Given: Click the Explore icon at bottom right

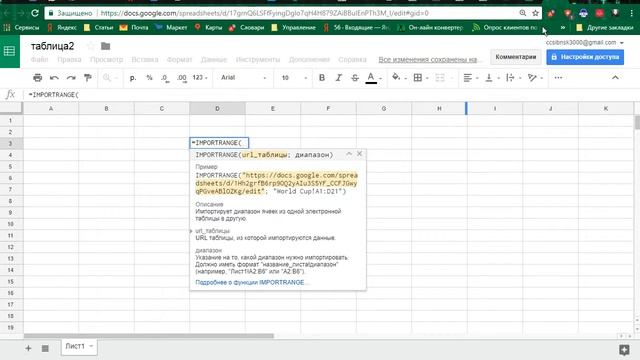Looking at the screenshot, I should tap(624, 349).
